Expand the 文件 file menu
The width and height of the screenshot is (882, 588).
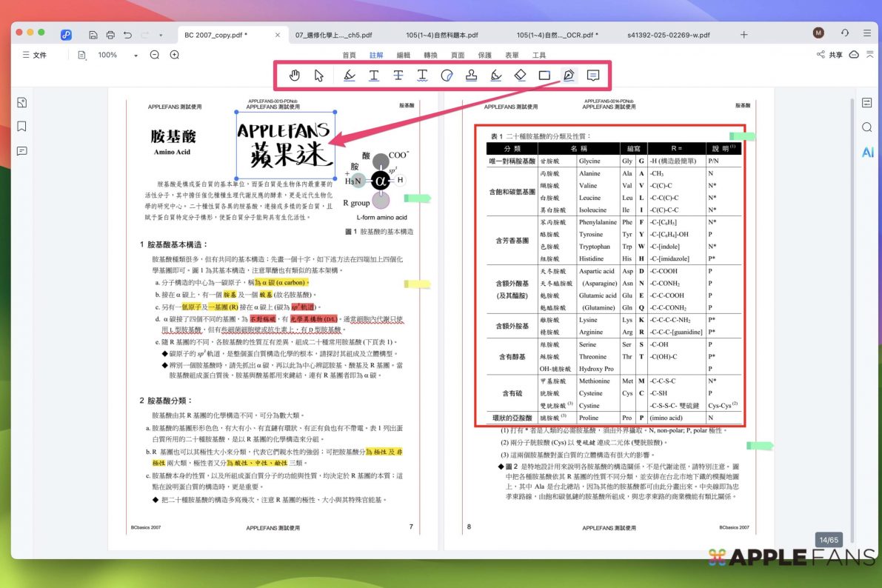[35, 55]
